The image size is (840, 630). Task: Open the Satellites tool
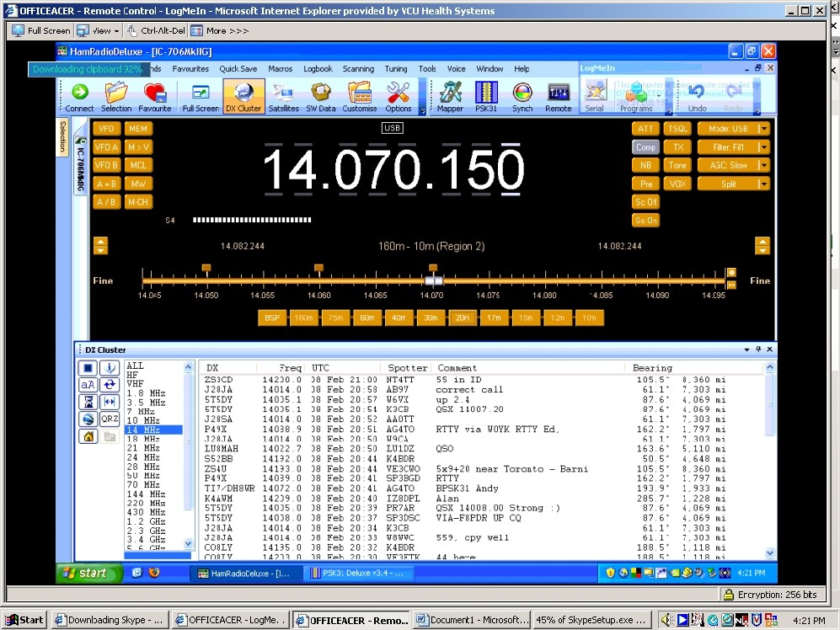[283, 96]
